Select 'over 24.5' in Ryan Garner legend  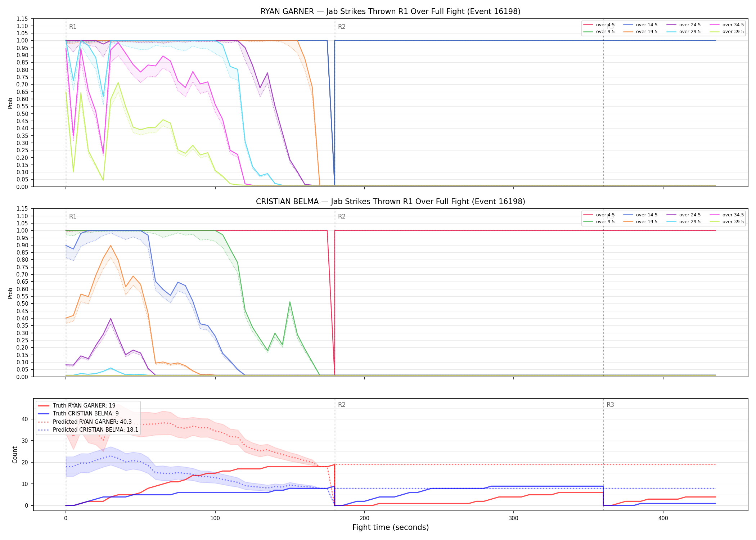click(x=684, y=25)
